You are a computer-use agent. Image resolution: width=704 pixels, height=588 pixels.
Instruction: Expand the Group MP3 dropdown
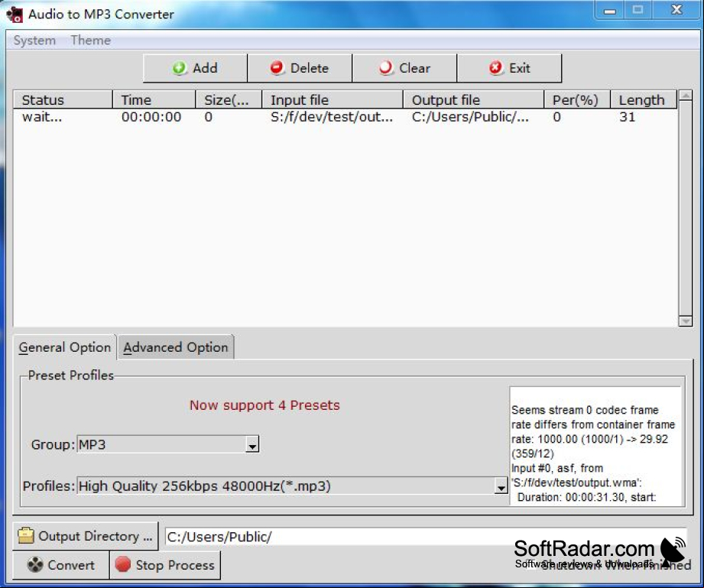pos(252,445)
